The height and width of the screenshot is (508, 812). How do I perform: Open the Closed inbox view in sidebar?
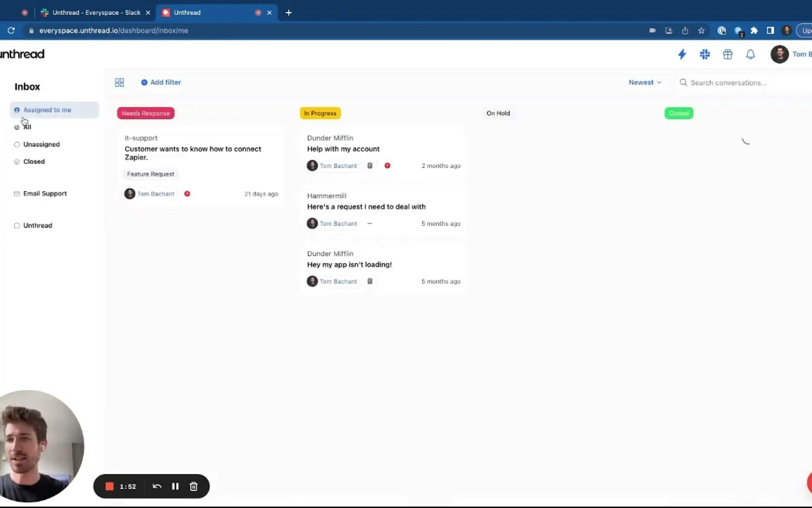34,161
